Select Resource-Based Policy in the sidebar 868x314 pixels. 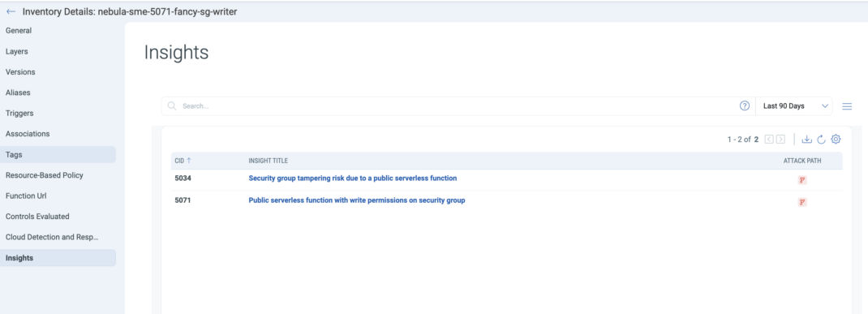point(45,175)
